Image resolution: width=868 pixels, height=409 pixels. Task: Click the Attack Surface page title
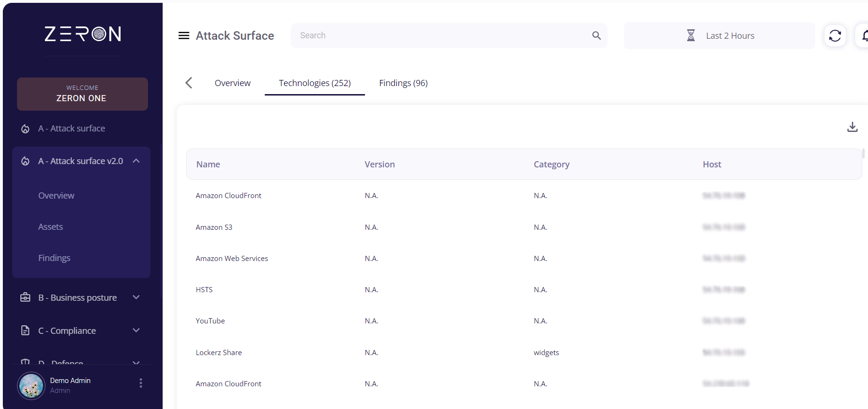click(235, 35)
